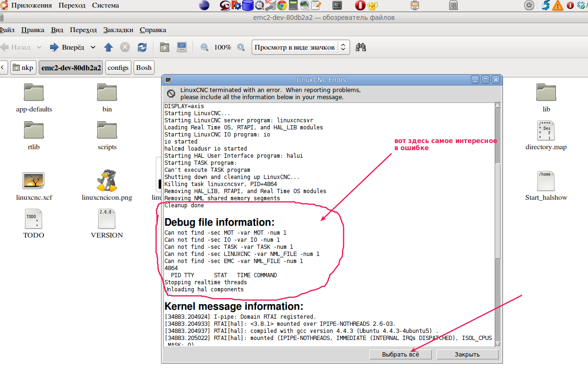The height and width of the screenshot is (391, 588).
Task: Open the LinuxCNC Errors window menu icon
Action: pos(168,80)
